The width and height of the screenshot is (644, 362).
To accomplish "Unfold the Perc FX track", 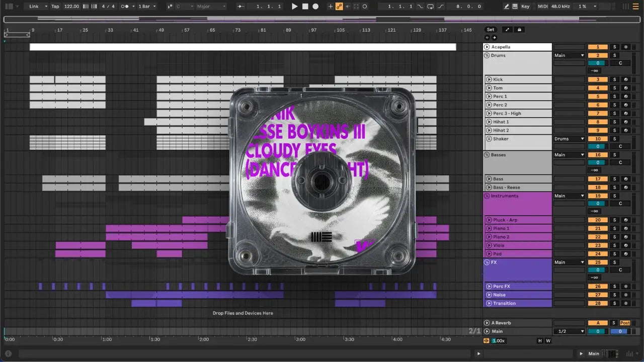I will click(x=489, y=287).
